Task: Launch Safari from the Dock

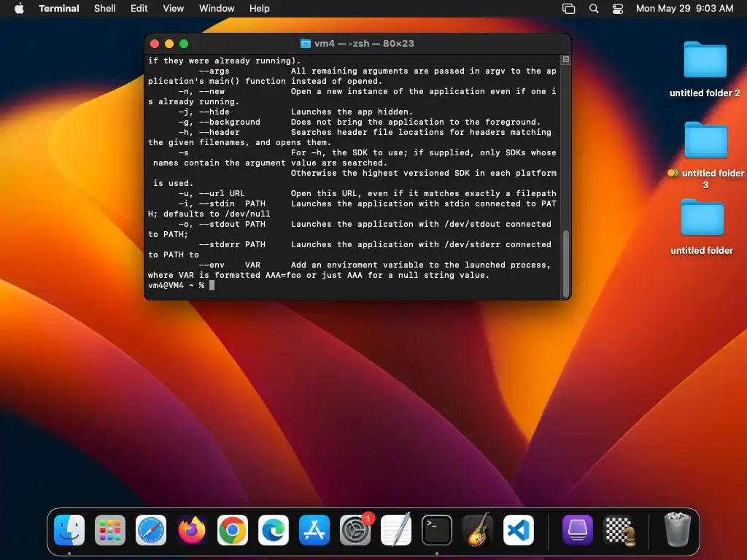Action: coord(151,530)
